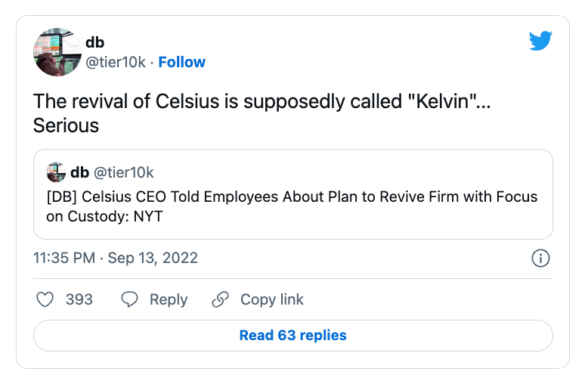Follow the @tier10k account
Image resolution: width=588 pixels, height=387 pixels.
[x=182, y=62]
